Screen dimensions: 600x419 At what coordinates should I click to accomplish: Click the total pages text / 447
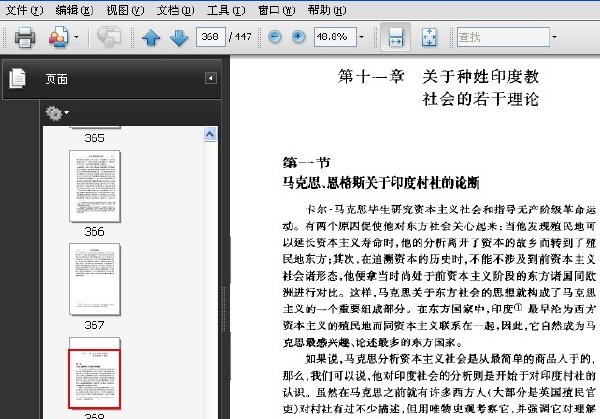point(240,37)
